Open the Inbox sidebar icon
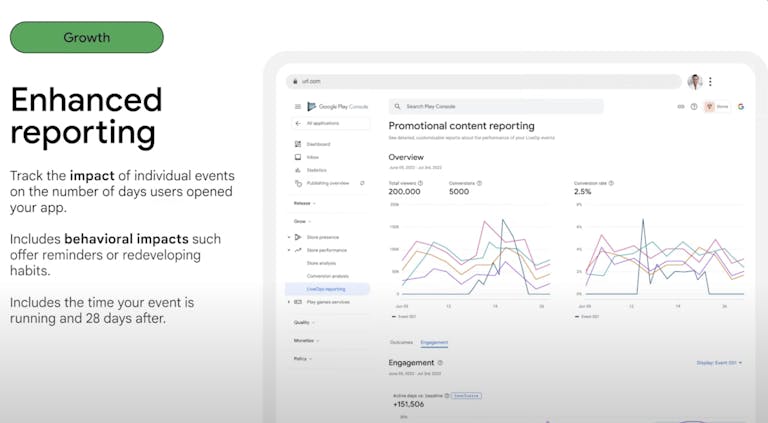Image resolution: width=768 pixels, height=423 pixels. click(298, 157)
